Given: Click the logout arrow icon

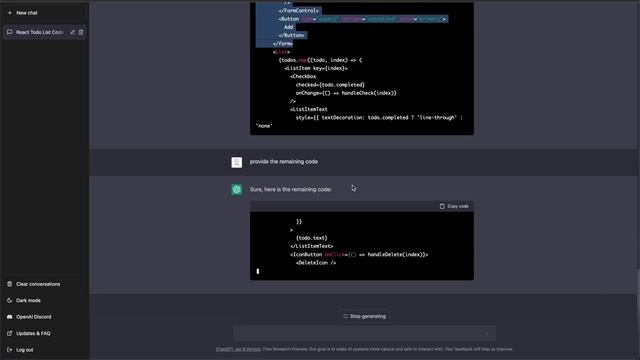Looking at the screenshot, I should [10, 350].
